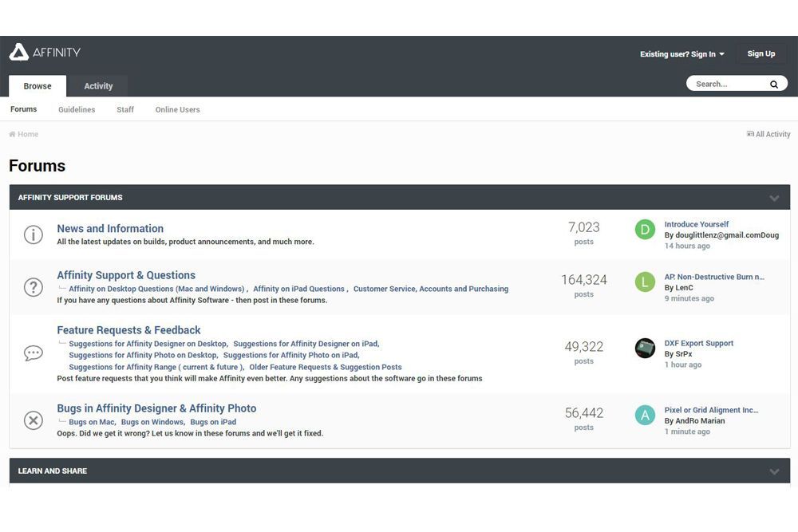
Task: Open the Introduce Yourself latest post
Action: [x=696, y=224]
